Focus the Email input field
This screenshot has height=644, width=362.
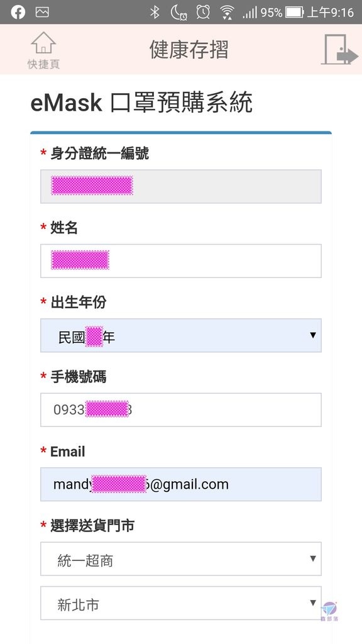pyautogui.click(x=180, y=484)
